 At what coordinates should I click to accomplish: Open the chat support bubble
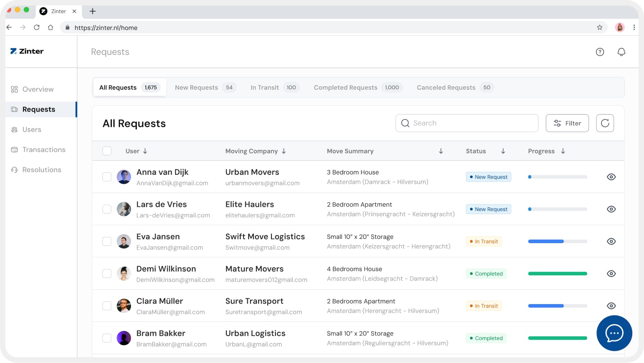point(614,333)
